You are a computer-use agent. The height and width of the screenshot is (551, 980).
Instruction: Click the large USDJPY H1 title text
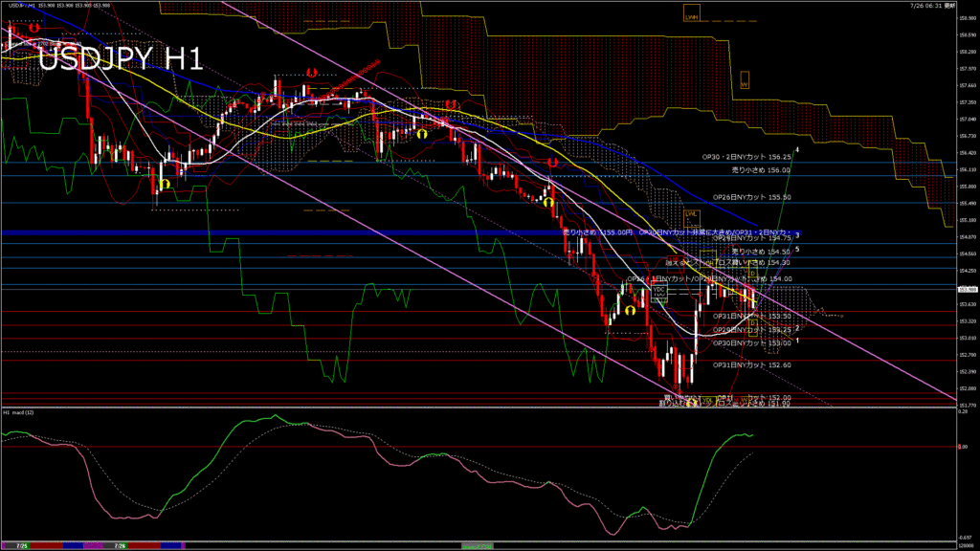point(121,59)
